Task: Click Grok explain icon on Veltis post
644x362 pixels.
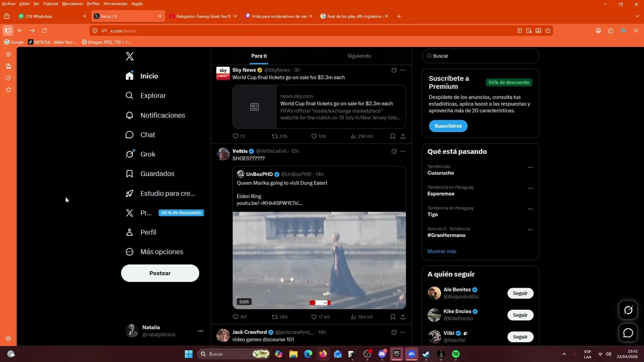Action: click(x=394, y=151)
